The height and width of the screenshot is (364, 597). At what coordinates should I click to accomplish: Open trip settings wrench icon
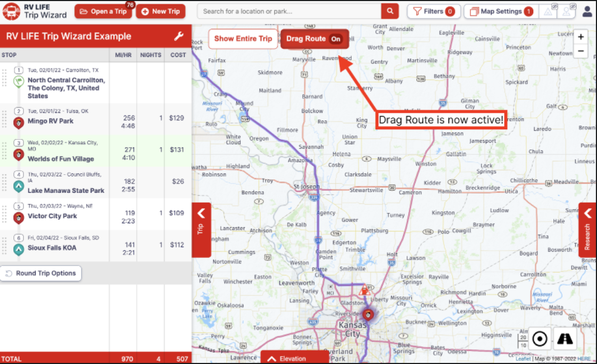179,36
